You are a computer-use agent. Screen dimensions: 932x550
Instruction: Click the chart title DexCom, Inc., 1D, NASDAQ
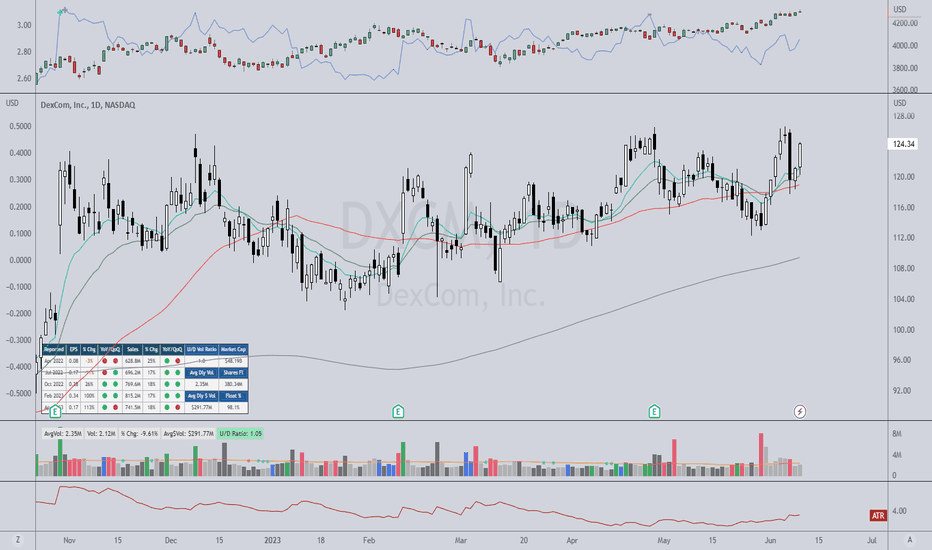[x=88, y=105]
